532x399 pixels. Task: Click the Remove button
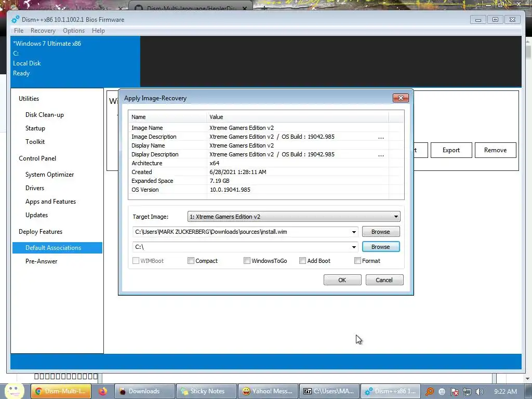(x=495, y=150)
